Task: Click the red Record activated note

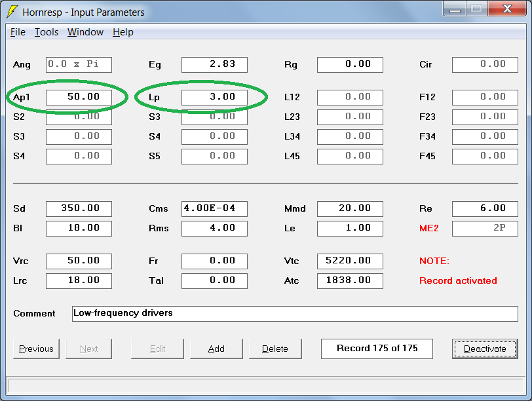Action: [458, 281]
